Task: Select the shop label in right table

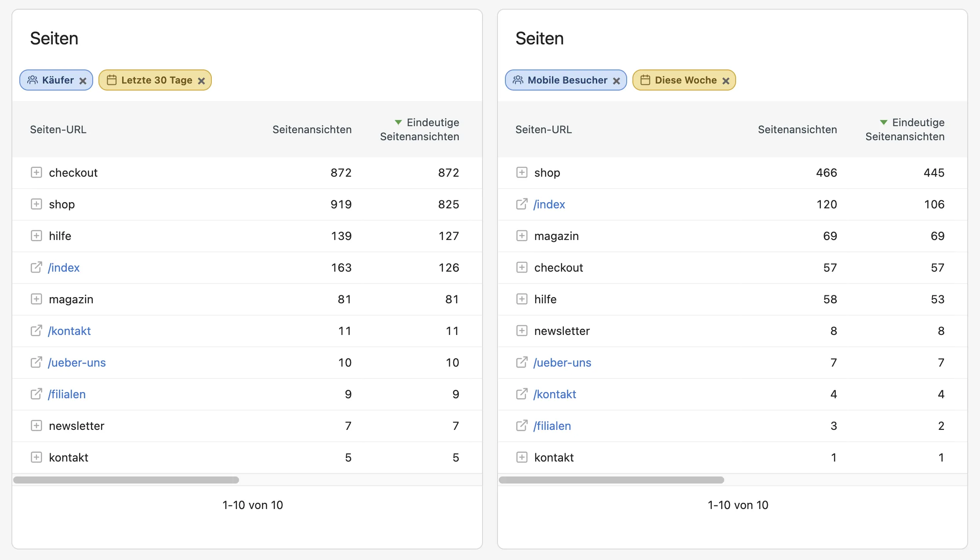Action: tap(547, 173)
